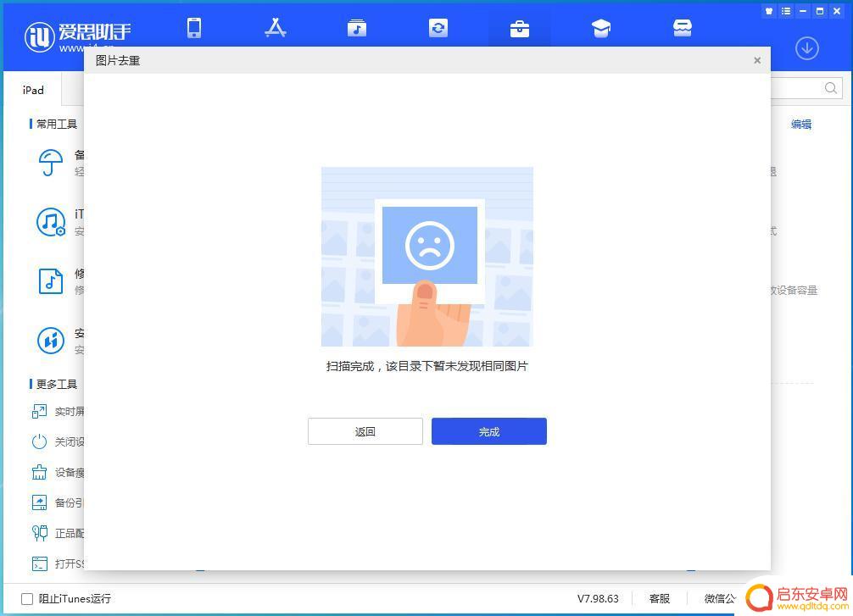Viewport: 853px width, 616px height.
Task: Click the device cleanup broom icon
Action: click(39, 472)
